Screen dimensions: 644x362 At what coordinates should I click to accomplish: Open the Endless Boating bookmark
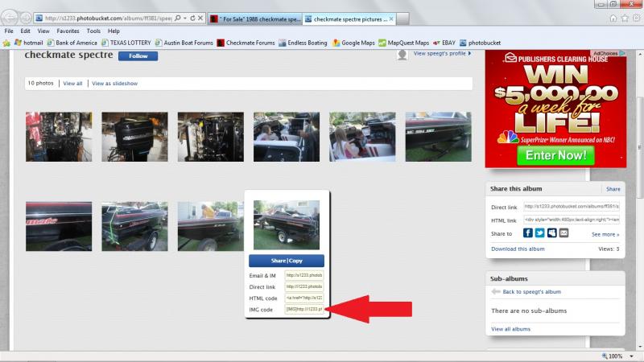pos(303,43)
